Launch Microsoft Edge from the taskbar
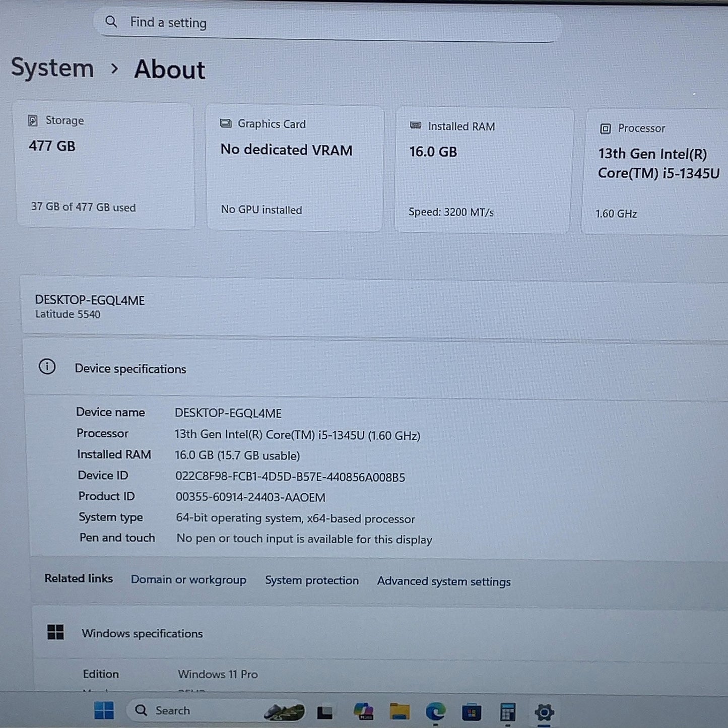The width and height of the screenshot is (728, 728). (x=435, y=711)
